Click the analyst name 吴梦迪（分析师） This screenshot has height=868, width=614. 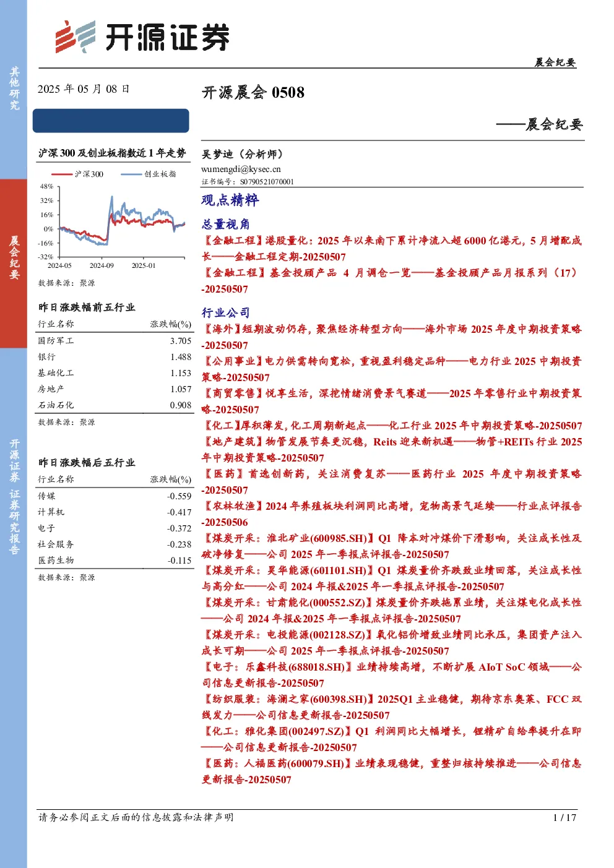[242, 154]
